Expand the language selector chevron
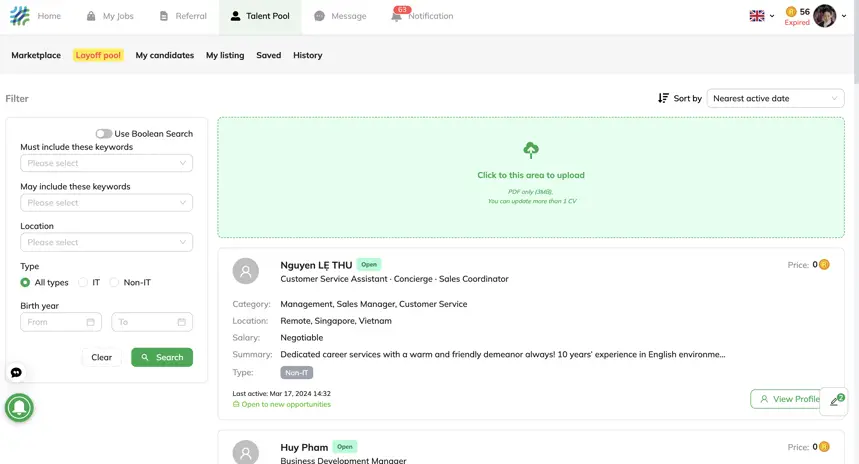 [772, 16]
